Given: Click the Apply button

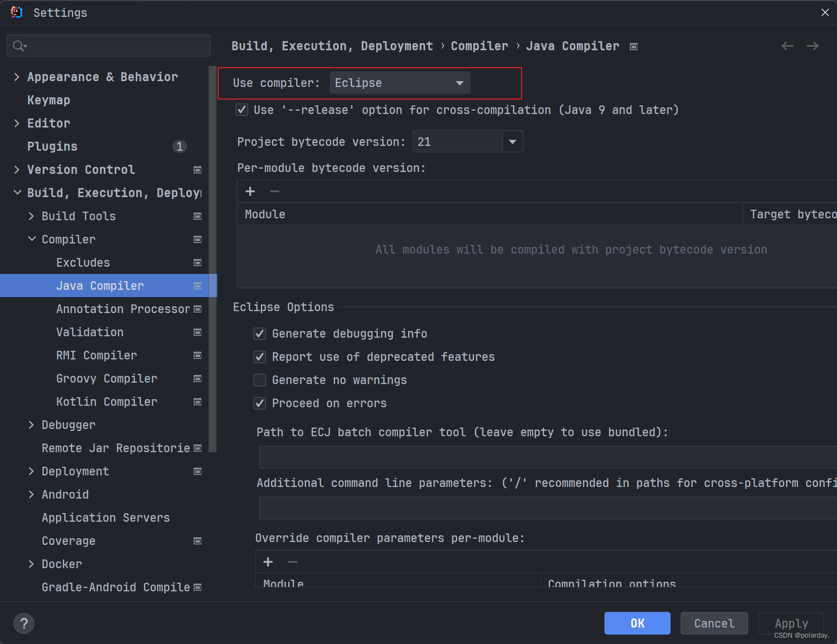Looking at the screenshot, I should pos(791,623).
